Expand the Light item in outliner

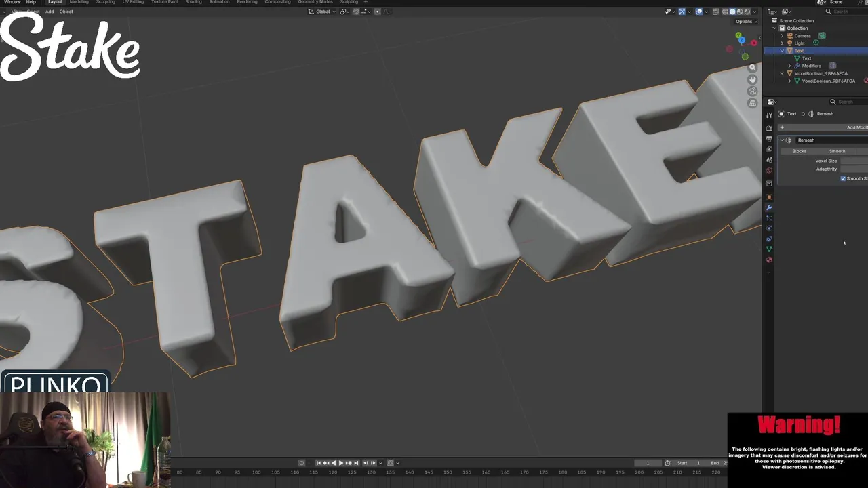tap(782, 43)
